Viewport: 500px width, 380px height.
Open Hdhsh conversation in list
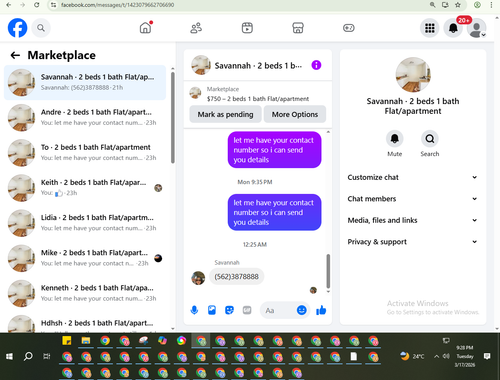point(85,323)
